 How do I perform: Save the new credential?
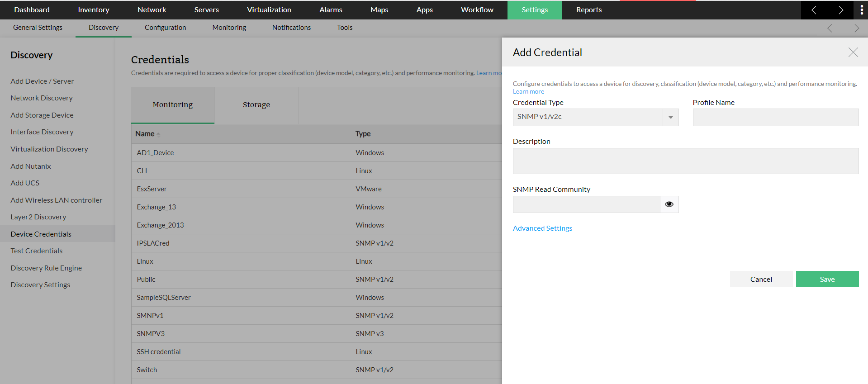pos(827,279)
